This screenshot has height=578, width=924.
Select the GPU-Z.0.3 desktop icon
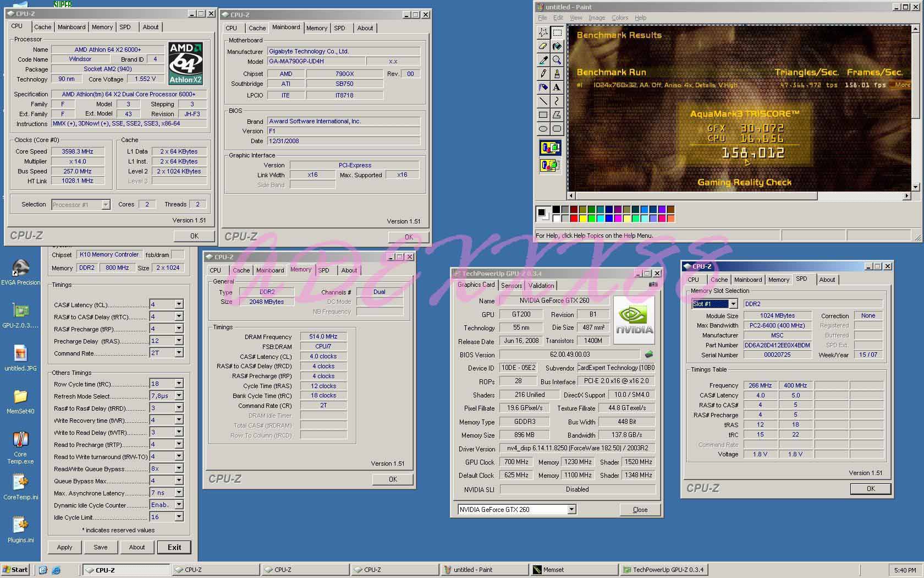coord(20,315)
